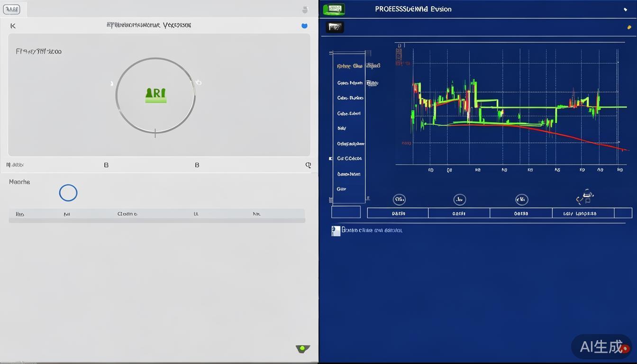The width and height of the screenshot is (637, 364).
Task: Click the tick mark at the dial's bottom
Action: (x=155, y=133)
